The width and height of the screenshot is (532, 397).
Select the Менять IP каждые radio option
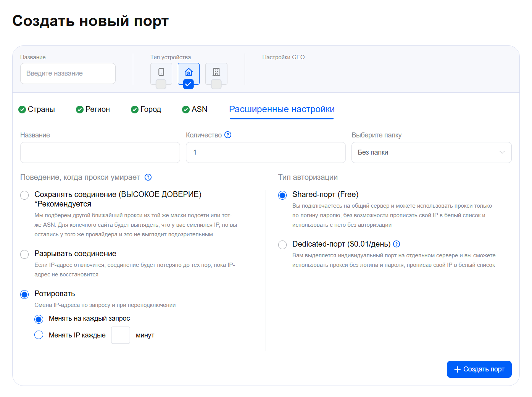click(39, 335)
